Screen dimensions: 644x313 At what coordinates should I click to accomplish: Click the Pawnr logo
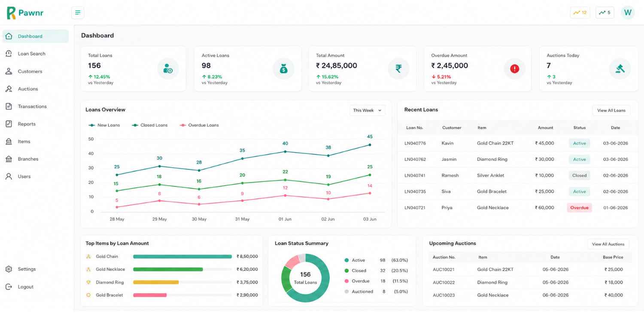pos(25,13)
